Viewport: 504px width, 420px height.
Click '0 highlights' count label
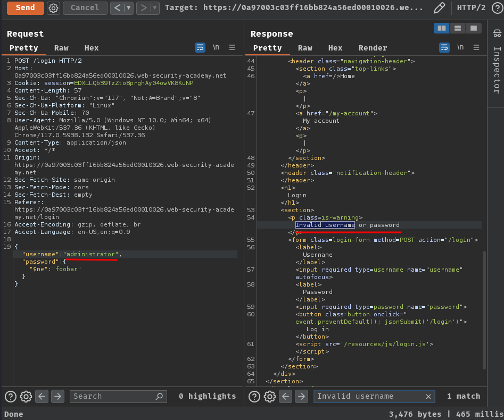pyautogui.click(x=208, y=396)
